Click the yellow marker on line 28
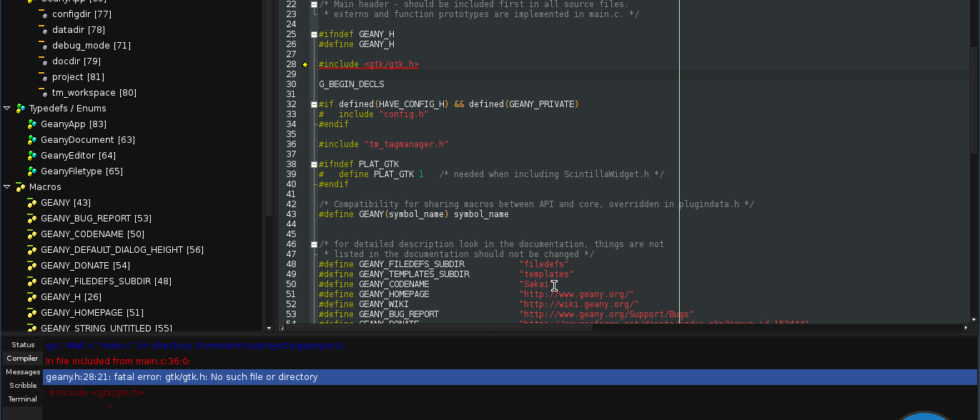Viewport: 980px width, 420px height. [x=305, y=65]
